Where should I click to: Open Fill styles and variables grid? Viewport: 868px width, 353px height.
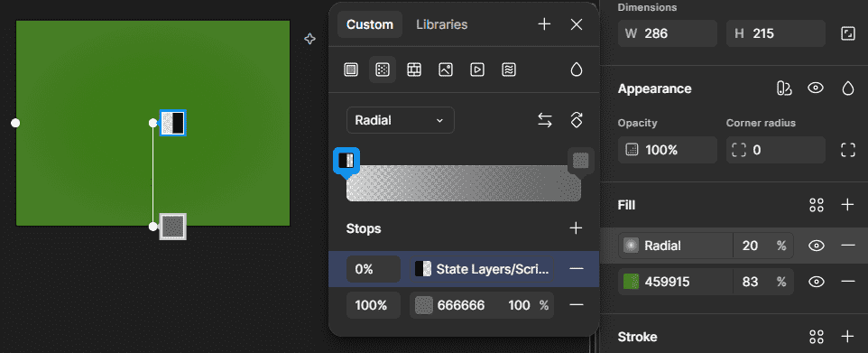[817, 205]
